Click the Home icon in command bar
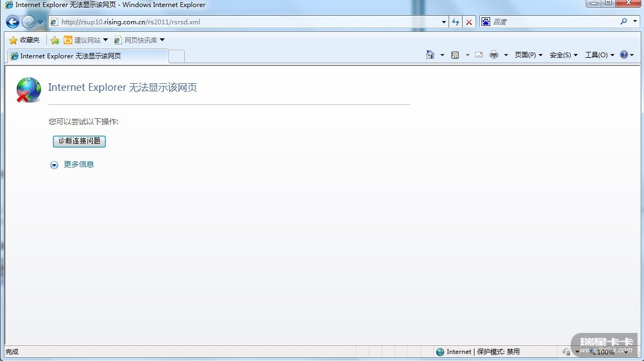This screenshot has height=361, width=644. [x=430, y=55]
